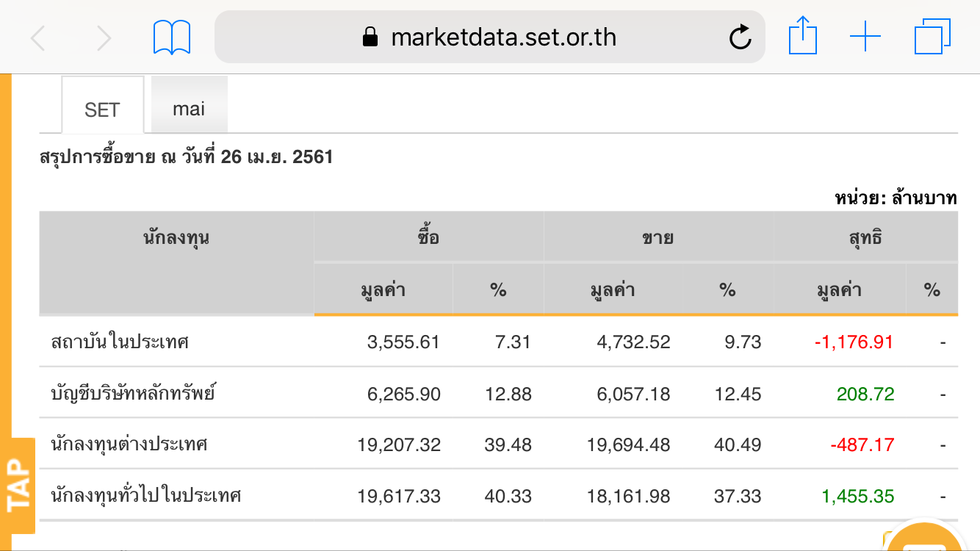Open the tab overview icon
The height and width of the screenshot is (551, 980).
click(x=932, y=37)
